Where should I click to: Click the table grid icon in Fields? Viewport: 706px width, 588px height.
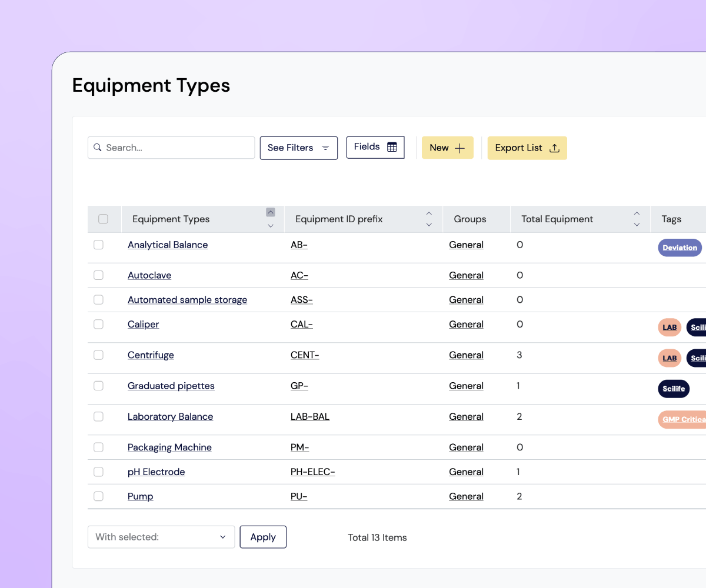pos(392,147)
